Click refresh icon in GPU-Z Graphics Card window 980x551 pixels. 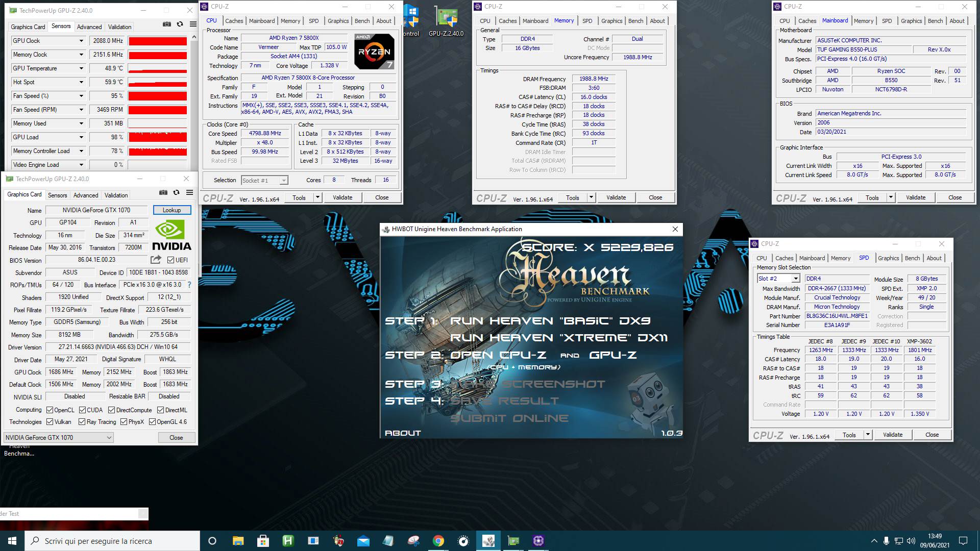(x=176, y=192)
